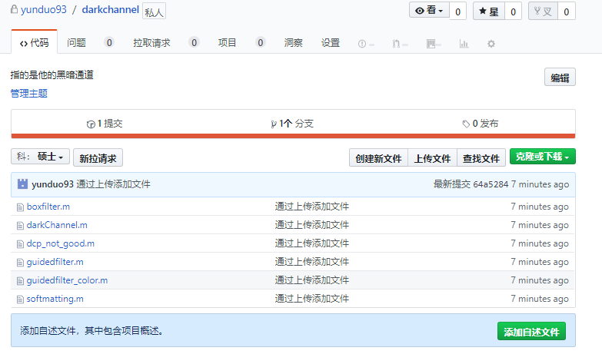Switch to the 代码 tab
Screen dimensions: 602x364
[34, 42]
